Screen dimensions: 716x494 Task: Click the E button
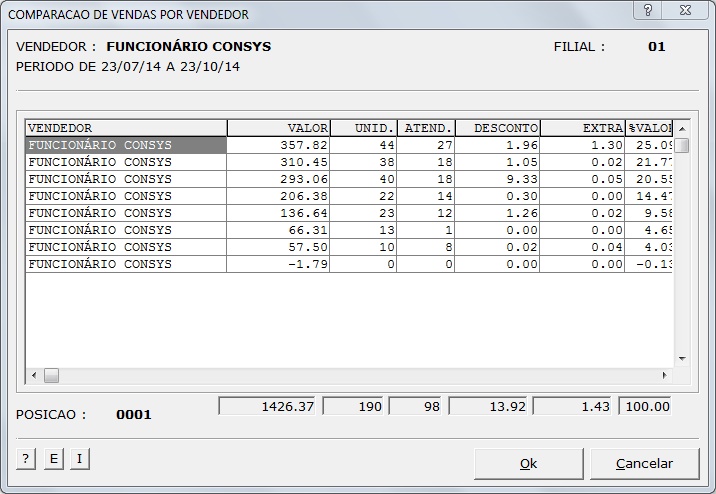[x=53, y=458]
